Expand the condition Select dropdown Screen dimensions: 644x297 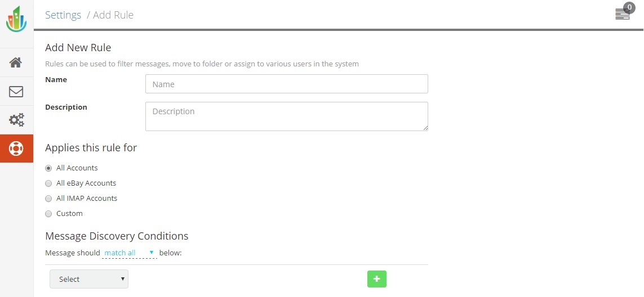pyautogui.click(x=89, y=279)
